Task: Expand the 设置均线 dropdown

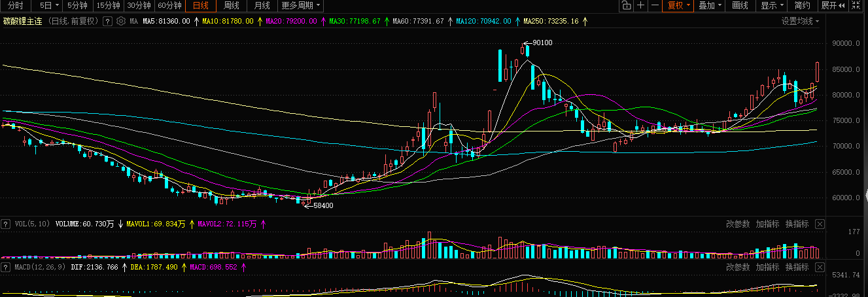Action: click(800, 21)
